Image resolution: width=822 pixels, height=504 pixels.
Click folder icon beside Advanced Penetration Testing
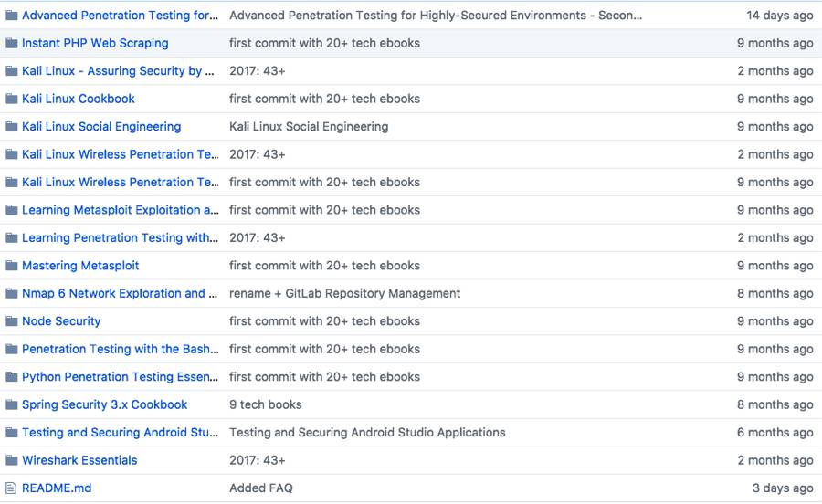pos(12,16)
